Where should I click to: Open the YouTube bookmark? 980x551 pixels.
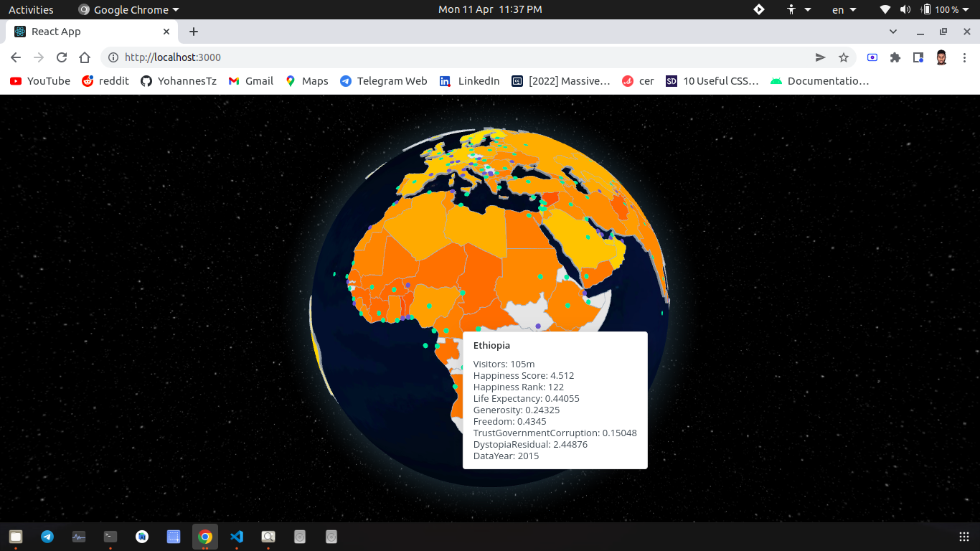(x=40, y=81)
